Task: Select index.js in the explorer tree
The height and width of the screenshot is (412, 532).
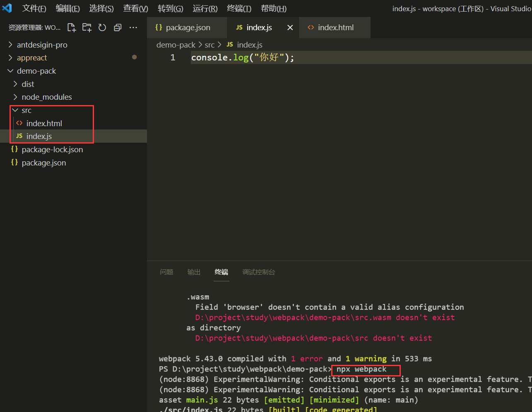Action: point(73,136)
